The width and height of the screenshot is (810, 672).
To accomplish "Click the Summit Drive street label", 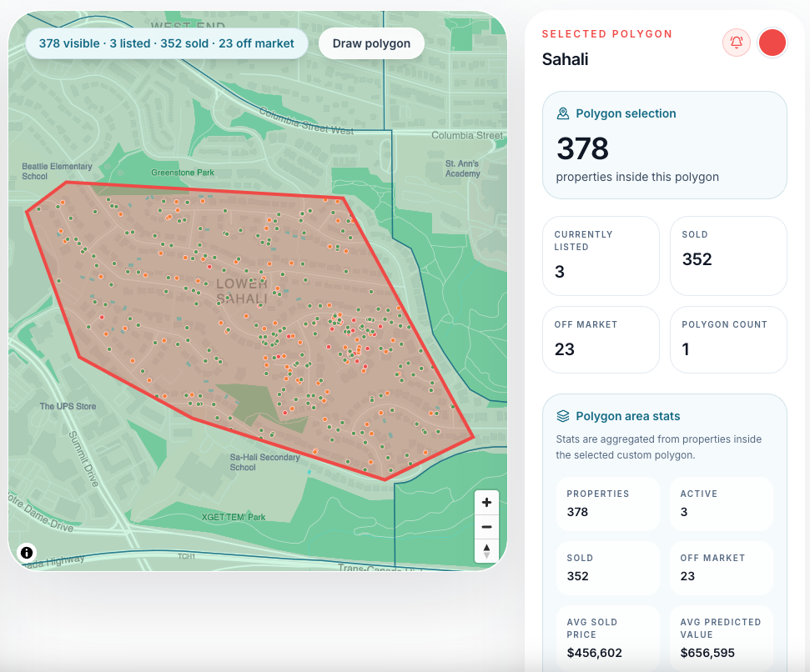I will point(83,459).
